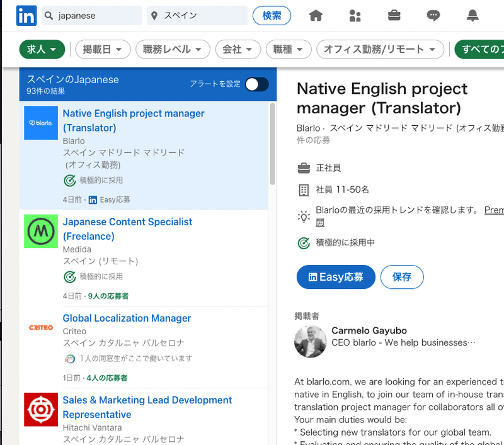The image size is (504, 445).
Task: Open Sales & Marketing Lead Development Representative listing
Action: click(147, 407)
